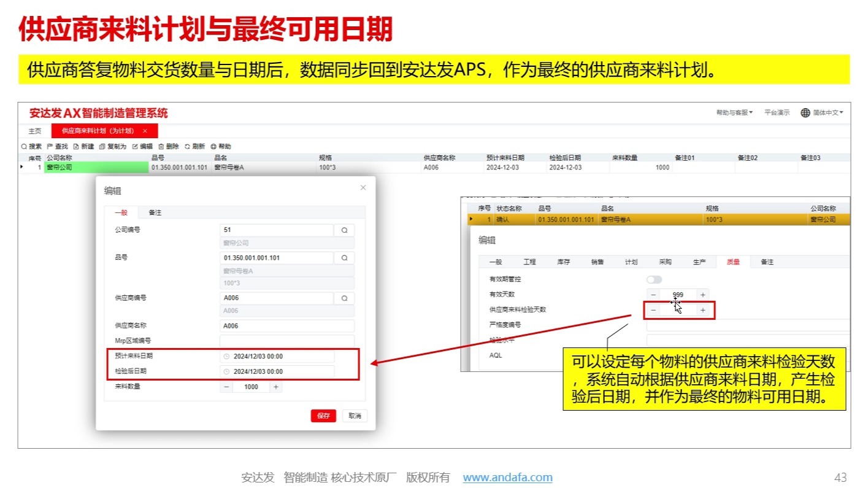This screenshot has height=488, width=868.
Task: Click the clock icon in 预计来料日期 field
Action: [226, 356]
